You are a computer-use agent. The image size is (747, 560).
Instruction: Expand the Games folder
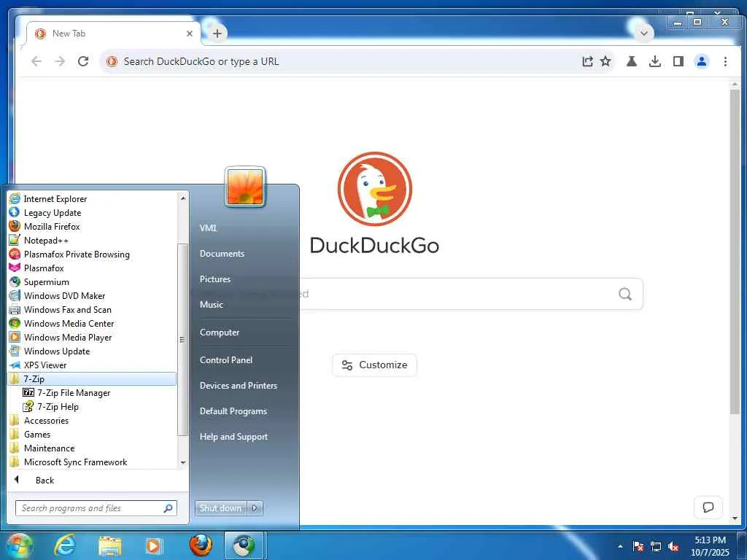pyautogui.click(x=93, y=434)
